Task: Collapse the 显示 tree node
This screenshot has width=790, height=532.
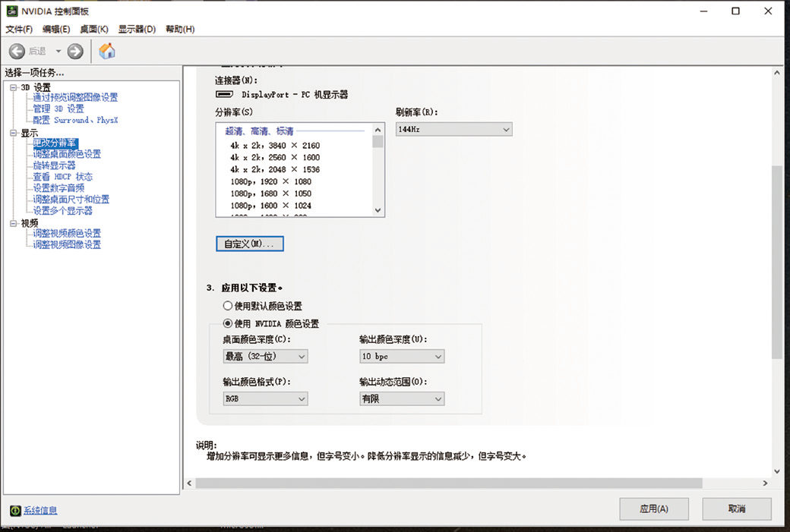Action: click(x=14, y=133)
